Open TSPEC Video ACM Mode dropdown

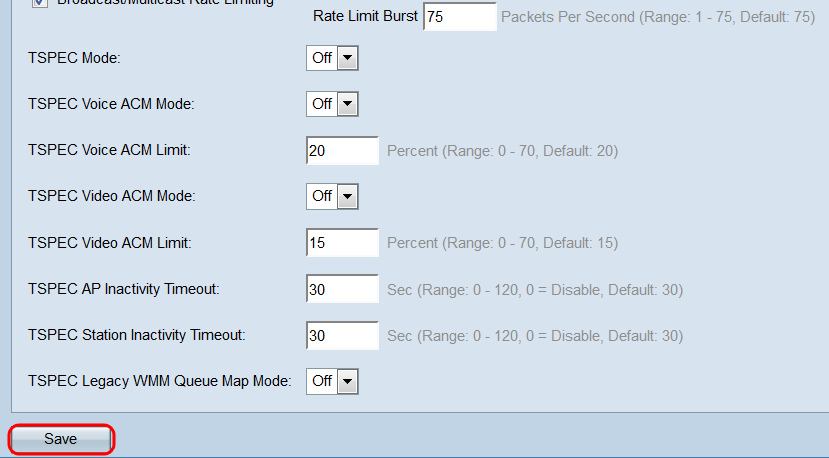click(332, 196)
